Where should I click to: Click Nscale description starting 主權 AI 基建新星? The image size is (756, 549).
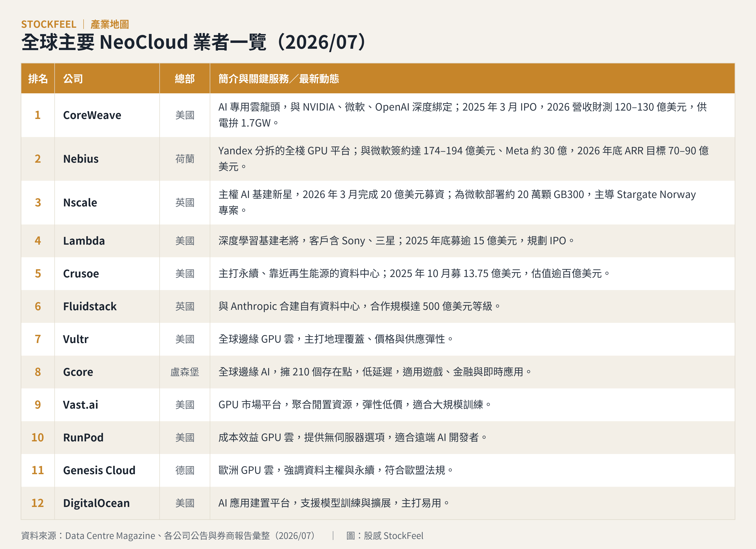pos(457,202)
